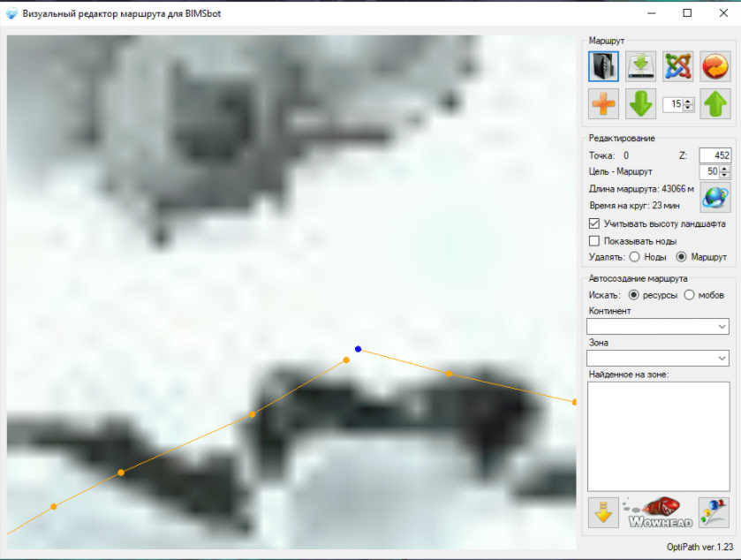Uncheck Учитывать высоту ландшафта checkbox
Screen dimensions: 741x560
click(x=594, y=224)
